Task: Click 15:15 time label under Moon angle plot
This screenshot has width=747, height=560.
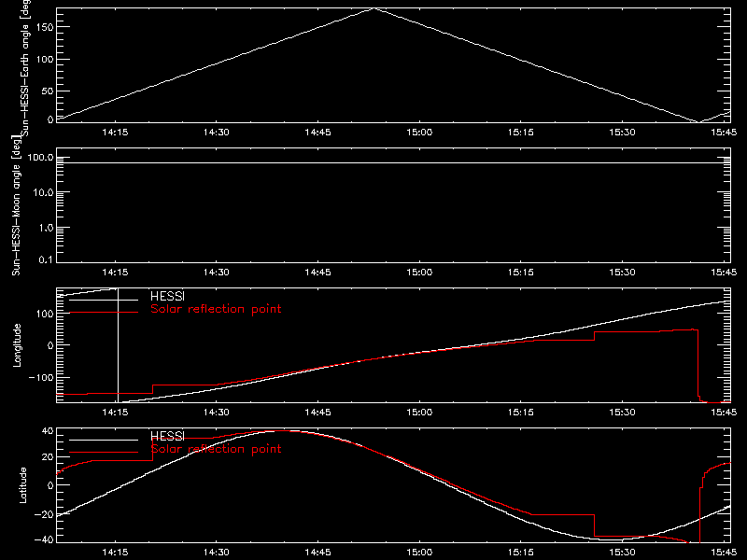Action: click(x=521, y=273)
